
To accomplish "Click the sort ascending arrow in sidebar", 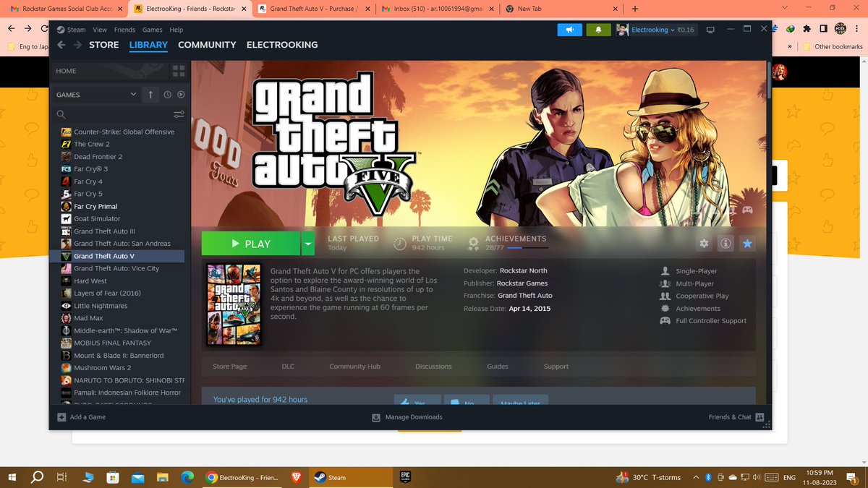I will coord(150,95).
